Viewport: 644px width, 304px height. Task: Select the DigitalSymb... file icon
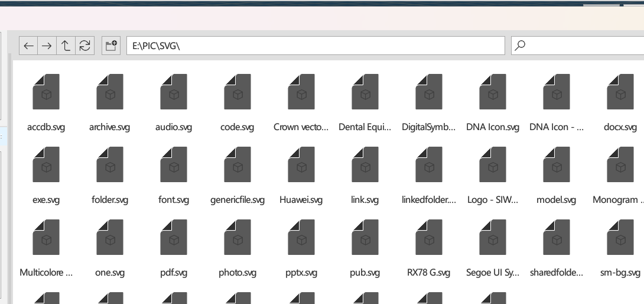click(x=429, y=92)
